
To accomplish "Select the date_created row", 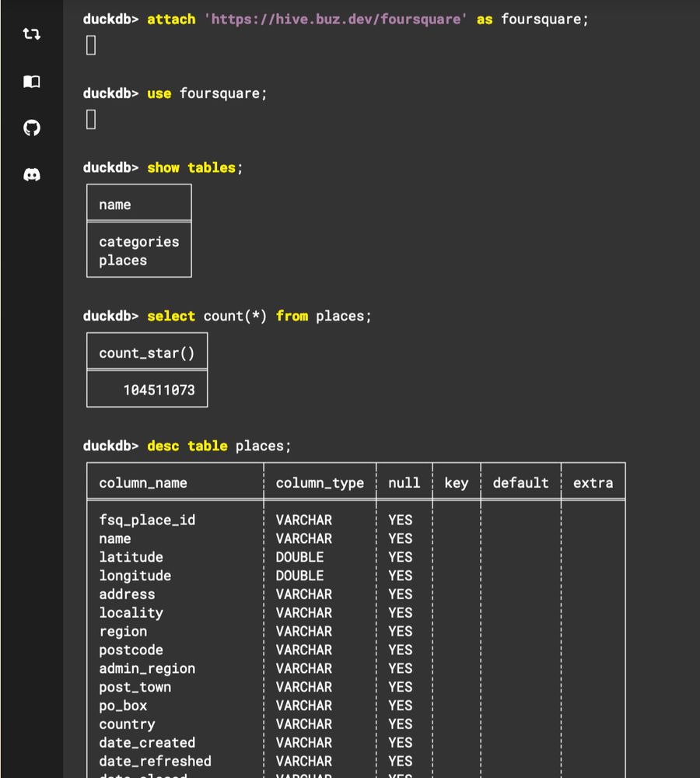I will coord(355,743).
